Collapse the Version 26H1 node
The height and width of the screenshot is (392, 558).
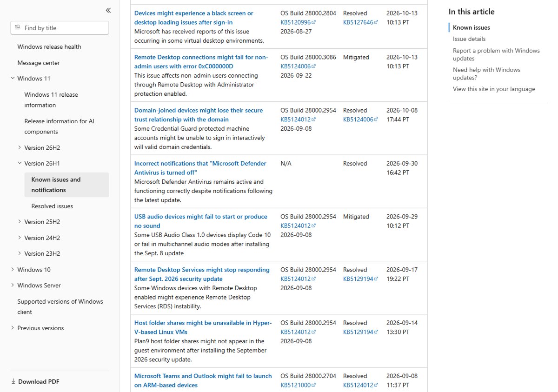click(20, 163)
